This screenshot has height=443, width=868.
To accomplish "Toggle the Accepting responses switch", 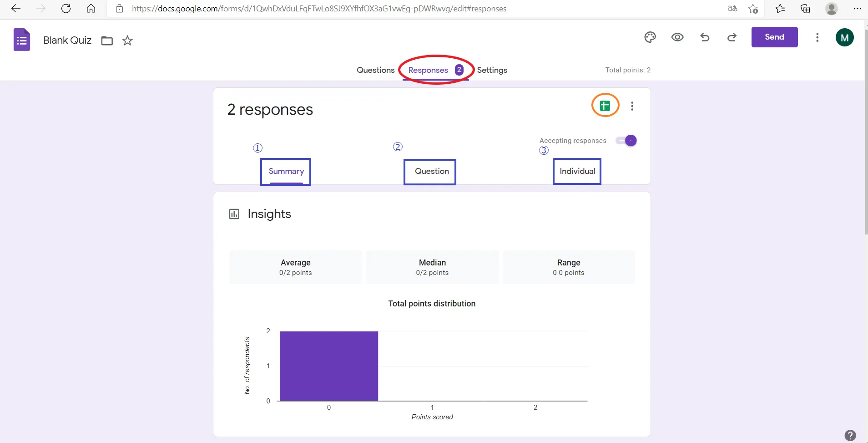I will point(626,141).
